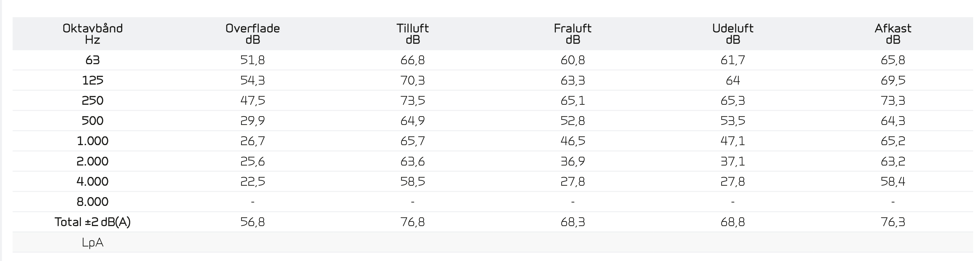980x261 pixels.
Task: Click the Tilluft total value 76,8
Action: pyautogui.click(x=413, y=222)
